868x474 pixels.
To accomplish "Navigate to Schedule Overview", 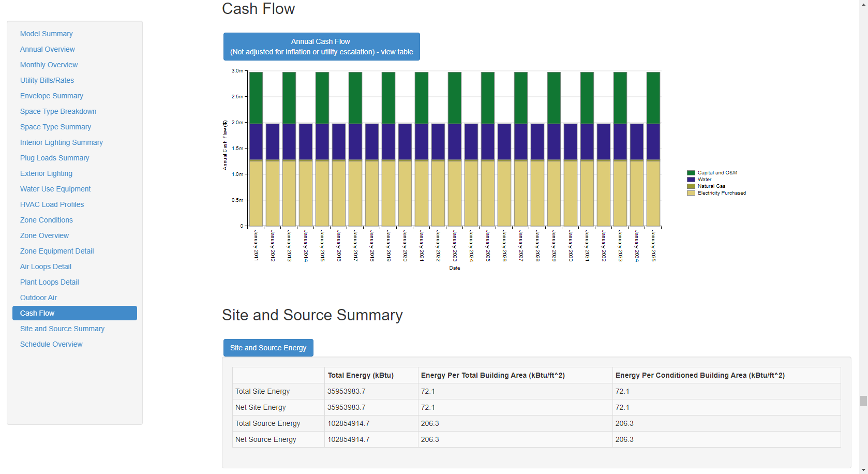I will [51, 344].
